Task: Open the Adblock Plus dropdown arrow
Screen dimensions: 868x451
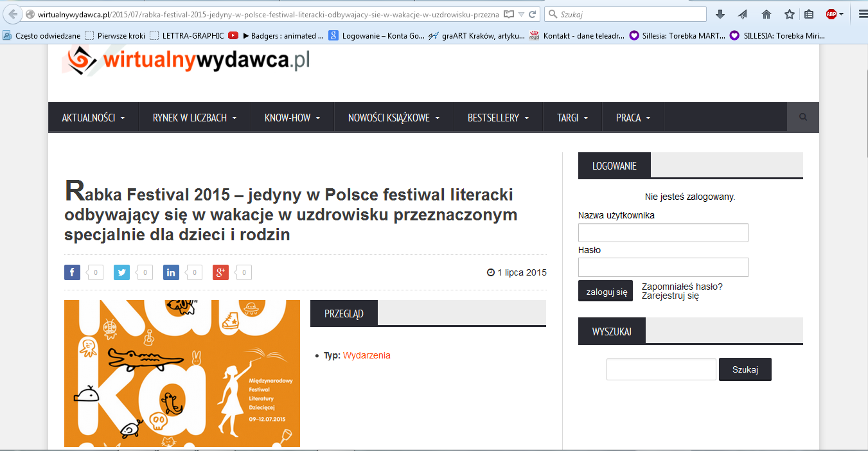Action: (841, 14)
